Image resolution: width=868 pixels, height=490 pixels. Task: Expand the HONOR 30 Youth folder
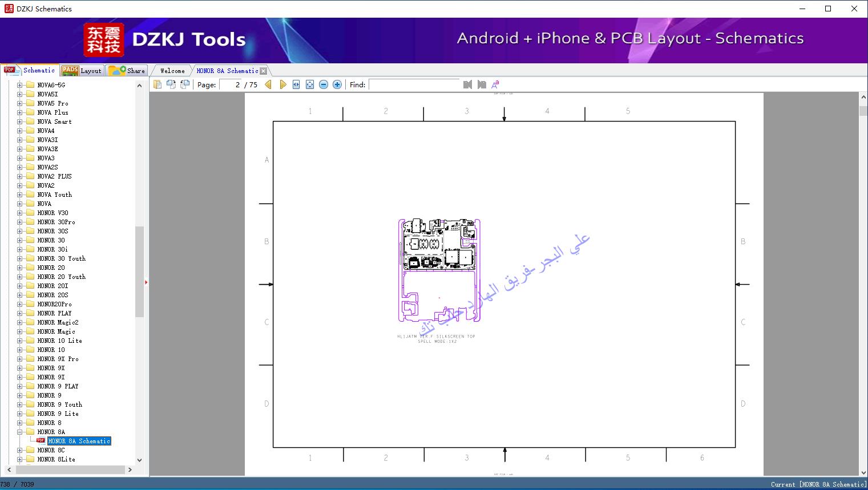pos(20,258)
